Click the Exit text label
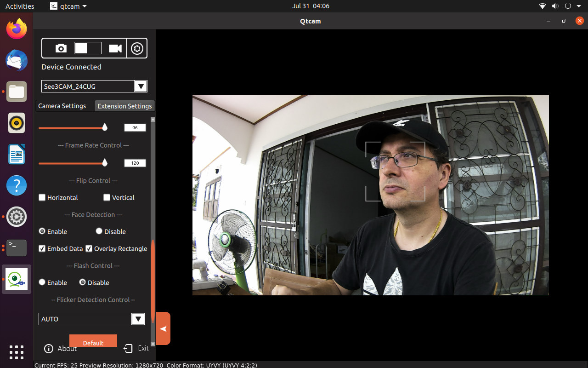 [x=143, y=348]
